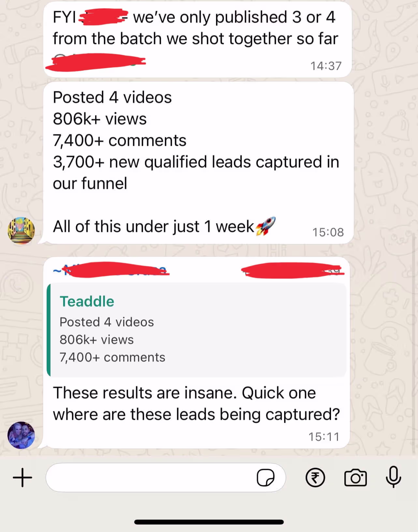Tap the 15:11 message timestamp

point(324,437)
